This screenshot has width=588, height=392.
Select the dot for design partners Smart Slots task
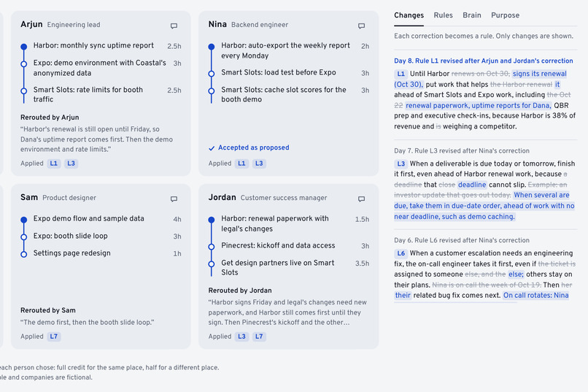[212, 264]
